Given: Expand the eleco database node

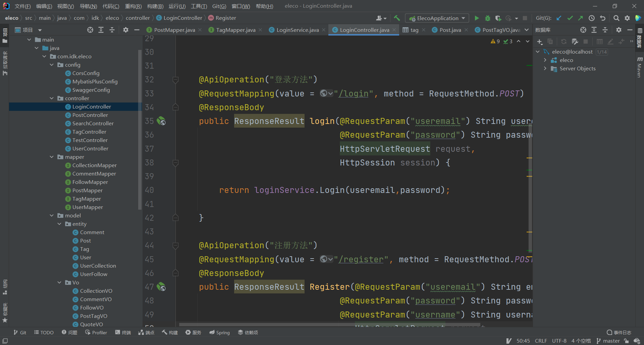Looking at the screenshot, I should pos(545,60).
